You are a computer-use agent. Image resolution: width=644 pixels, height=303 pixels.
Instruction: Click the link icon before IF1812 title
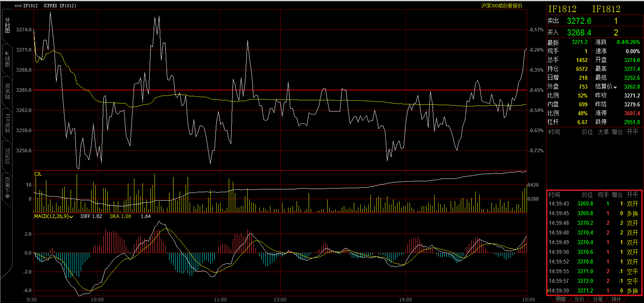pos(18,6)
